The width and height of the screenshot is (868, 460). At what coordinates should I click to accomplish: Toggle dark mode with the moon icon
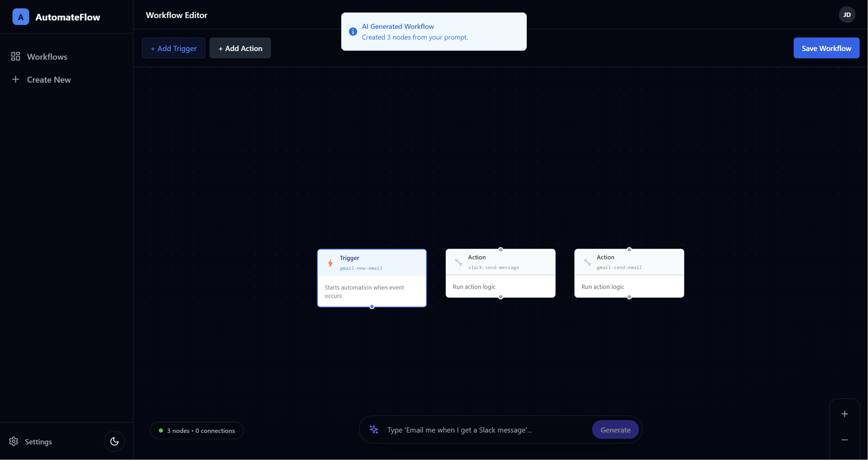click(x=114, y=441)
